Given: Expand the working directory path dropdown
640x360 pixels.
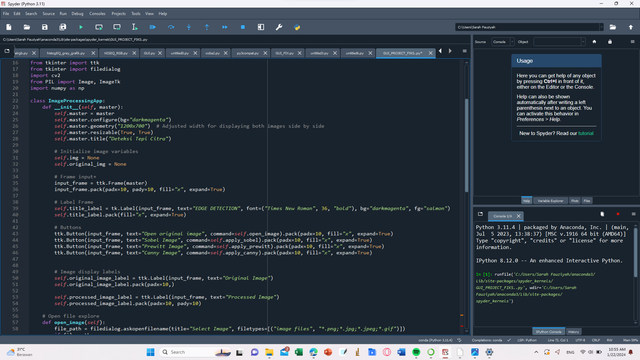Looking at the screenshot, I should point(601,27).
